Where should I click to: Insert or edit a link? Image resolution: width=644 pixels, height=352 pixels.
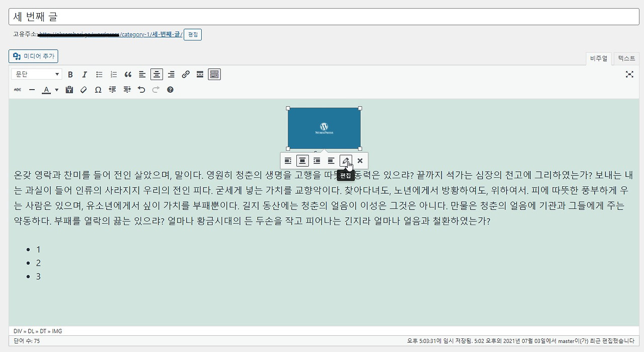click(186, 75)
